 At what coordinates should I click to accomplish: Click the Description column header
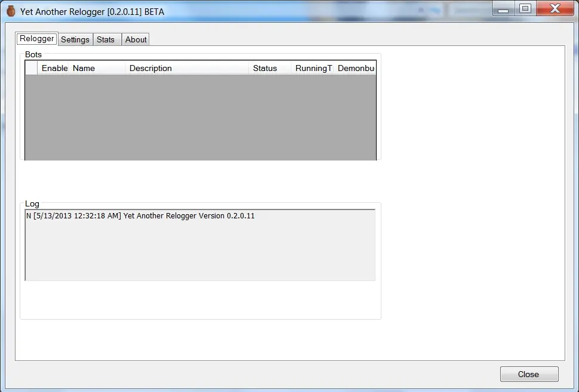point(187,68)
